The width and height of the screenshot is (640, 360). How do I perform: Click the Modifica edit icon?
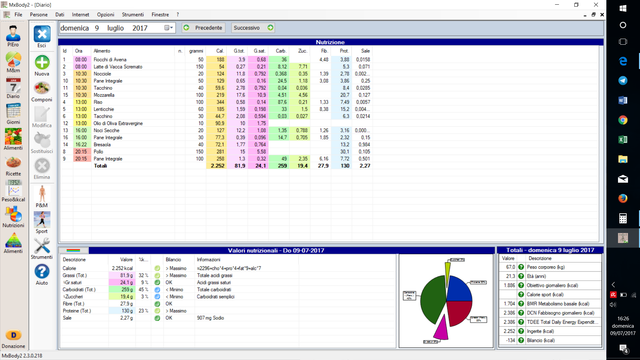(x=42, y=114)
